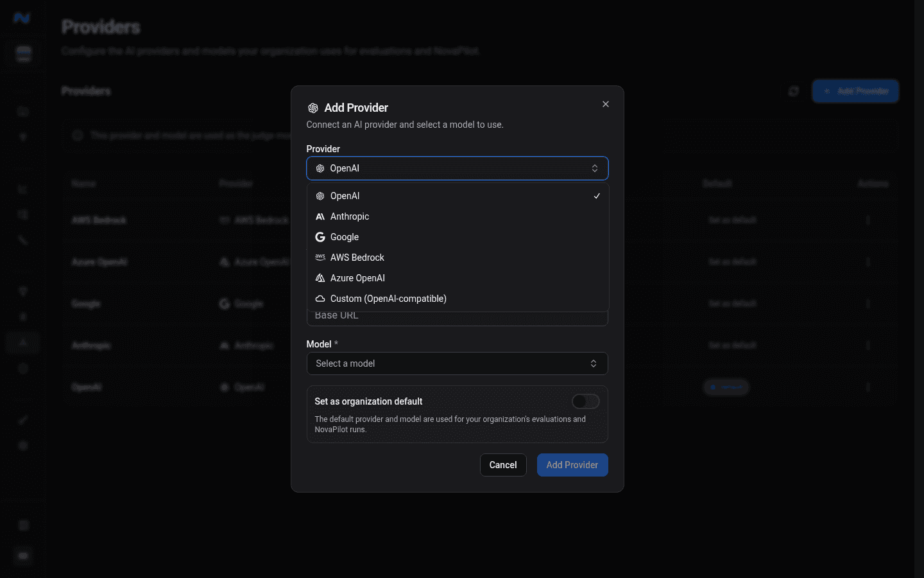Open the actions menu for the AWS Bedrock row
The height and width of the screenshot is (578, 924).
868,220
